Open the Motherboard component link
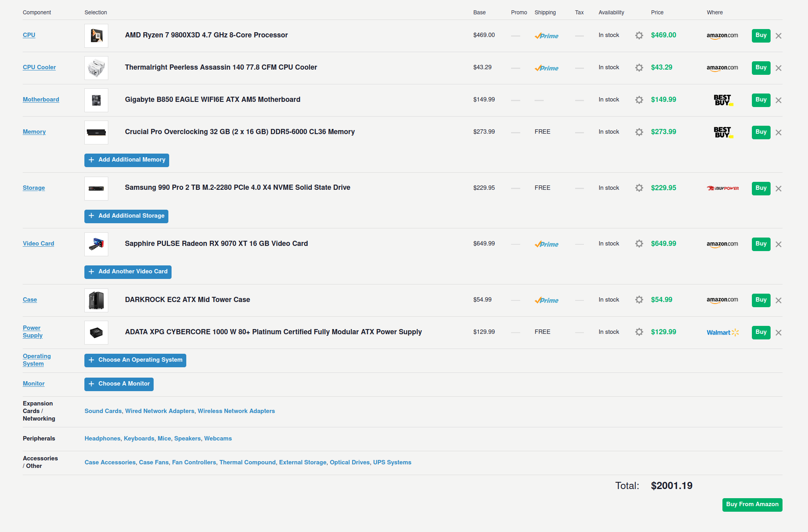 pos(41,99)
